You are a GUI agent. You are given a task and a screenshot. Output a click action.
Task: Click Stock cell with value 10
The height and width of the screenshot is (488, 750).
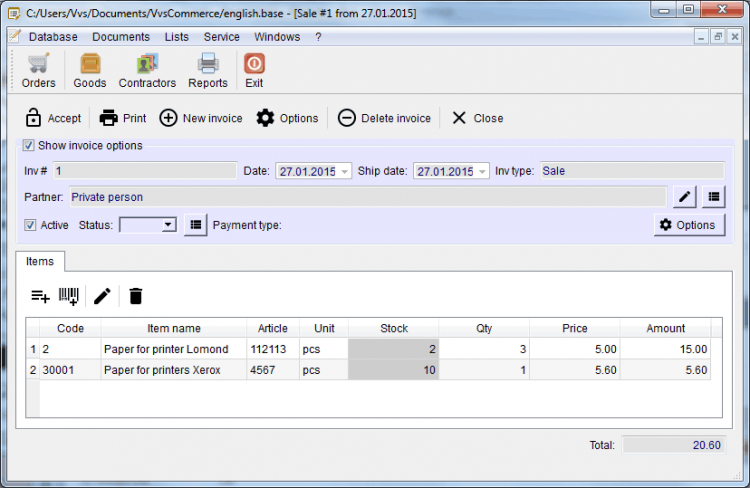click(x=394, y=370)
